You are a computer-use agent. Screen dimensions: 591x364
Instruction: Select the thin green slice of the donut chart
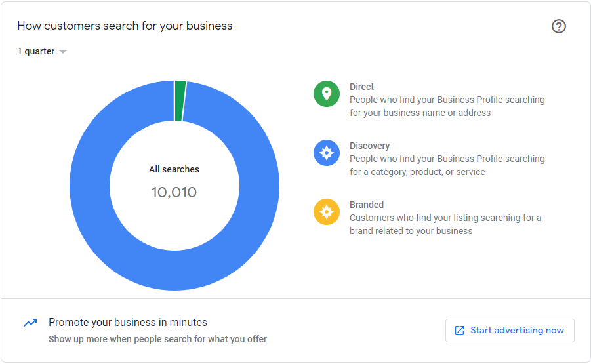click(x=180, y=101)
